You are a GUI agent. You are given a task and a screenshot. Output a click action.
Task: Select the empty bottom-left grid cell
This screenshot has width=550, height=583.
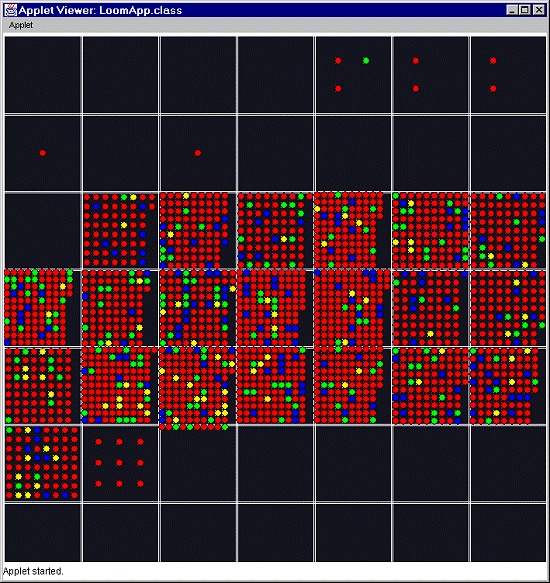(x=43, y=532)
